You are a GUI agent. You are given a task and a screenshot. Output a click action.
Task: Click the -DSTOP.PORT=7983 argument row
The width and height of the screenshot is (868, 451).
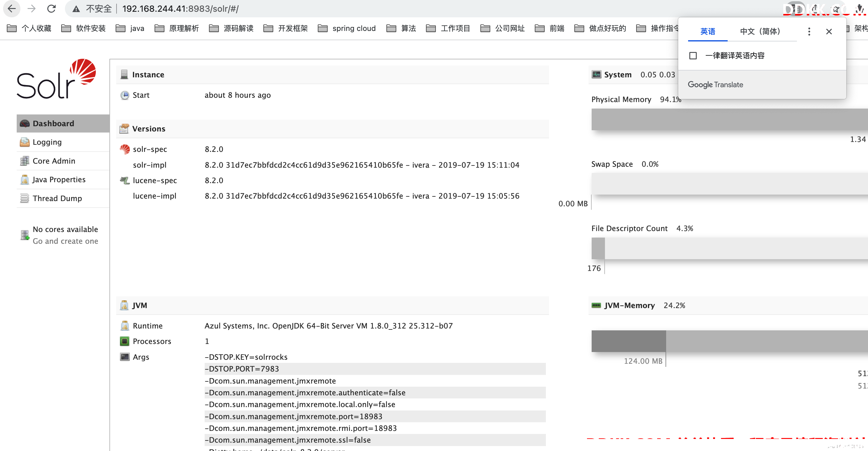coord(375,369)
